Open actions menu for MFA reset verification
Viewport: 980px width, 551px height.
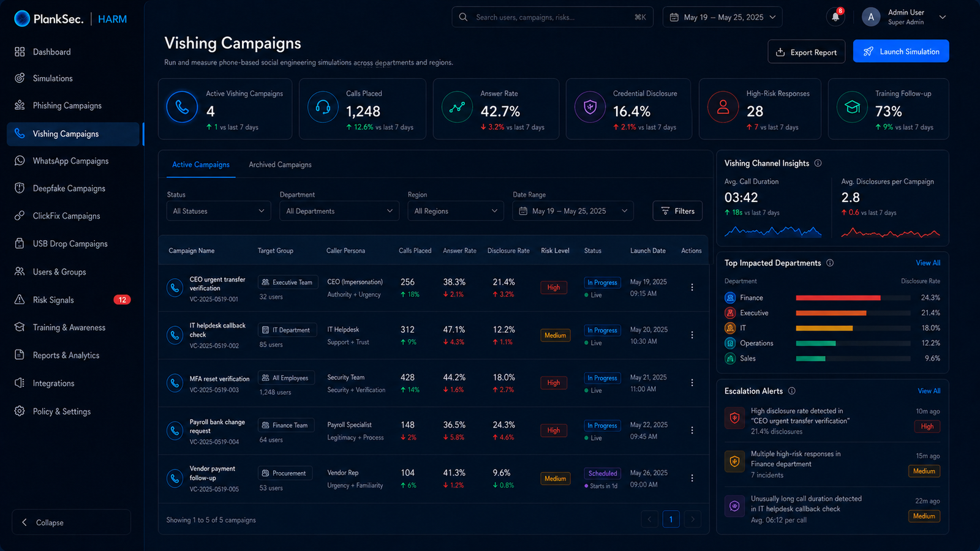point(692,383)
